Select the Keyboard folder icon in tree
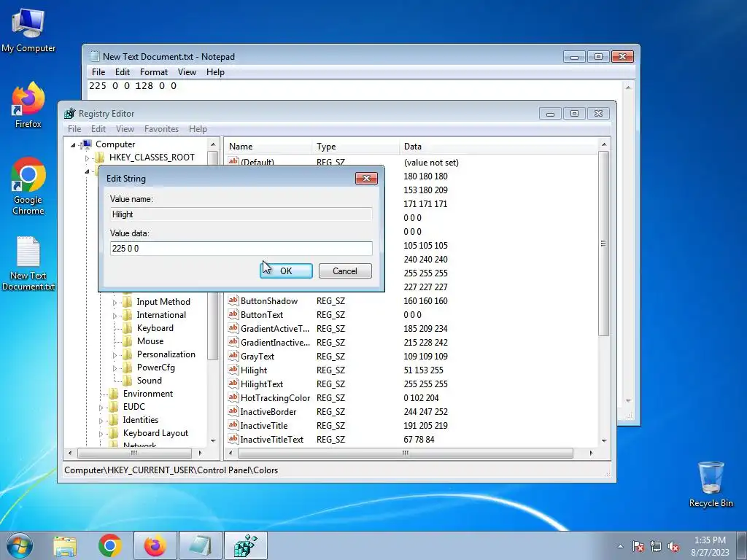The image size is (747, 560). point(128,327)
